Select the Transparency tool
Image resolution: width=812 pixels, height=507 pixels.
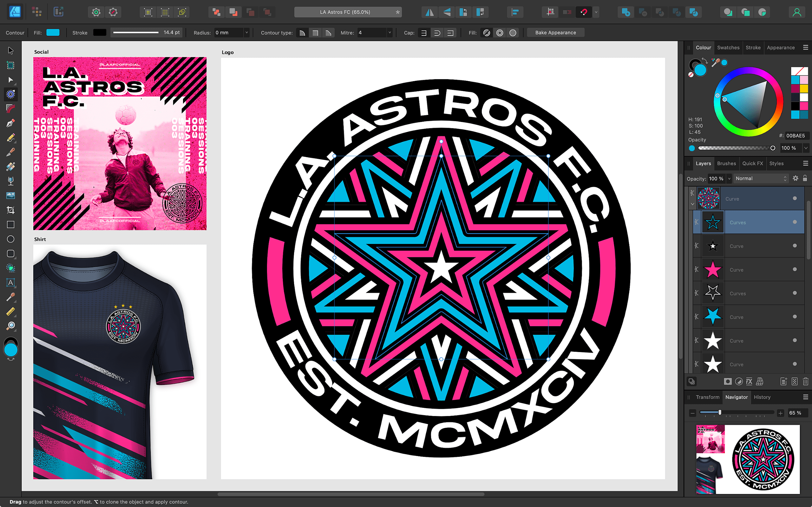11,181
